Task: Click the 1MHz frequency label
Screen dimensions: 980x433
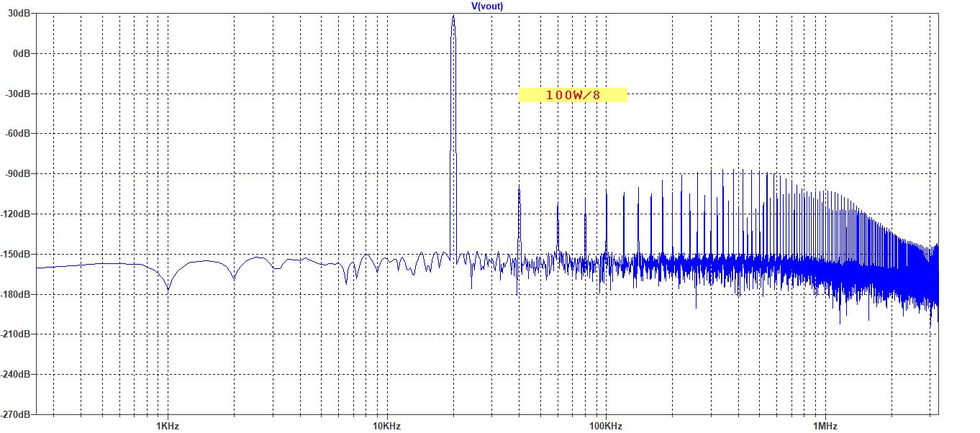Action: coord(825,426)
